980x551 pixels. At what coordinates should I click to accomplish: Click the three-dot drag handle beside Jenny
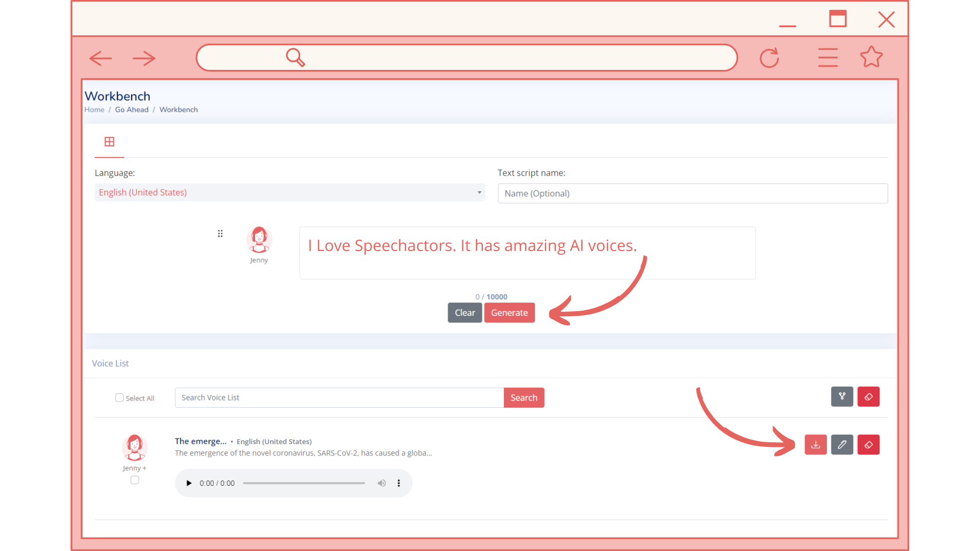click(219, 234)
